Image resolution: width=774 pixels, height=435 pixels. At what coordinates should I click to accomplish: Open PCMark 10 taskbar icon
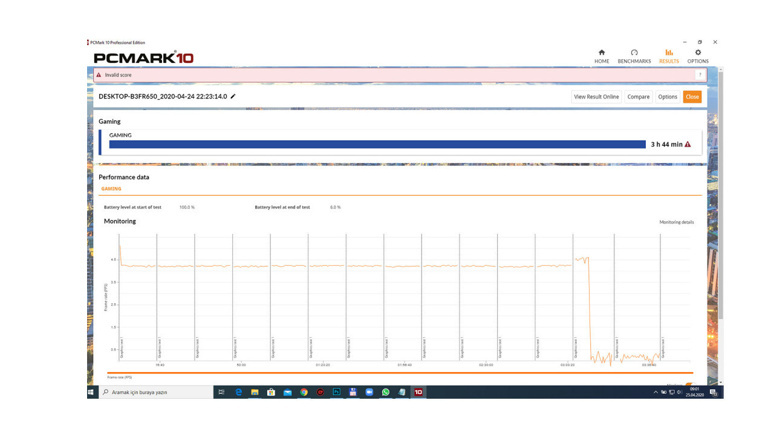(x=418, y=392)
